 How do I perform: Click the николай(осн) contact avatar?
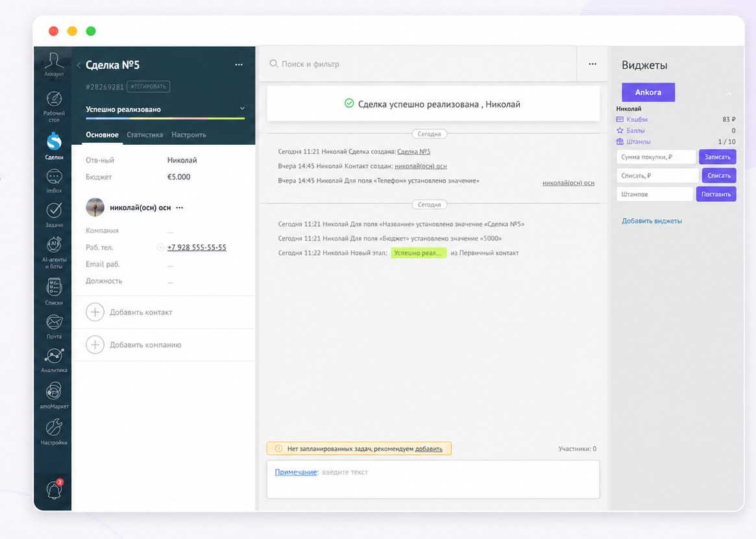[95, 207]
